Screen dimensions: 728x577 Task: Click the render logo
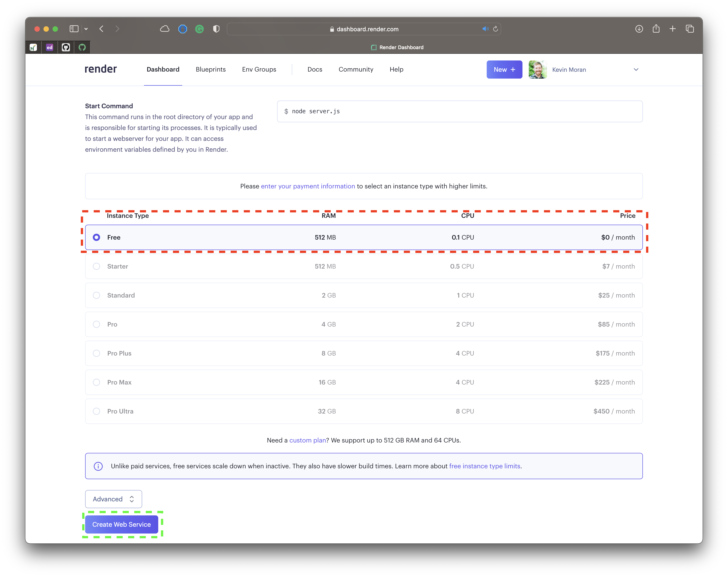tap(101, 69)
